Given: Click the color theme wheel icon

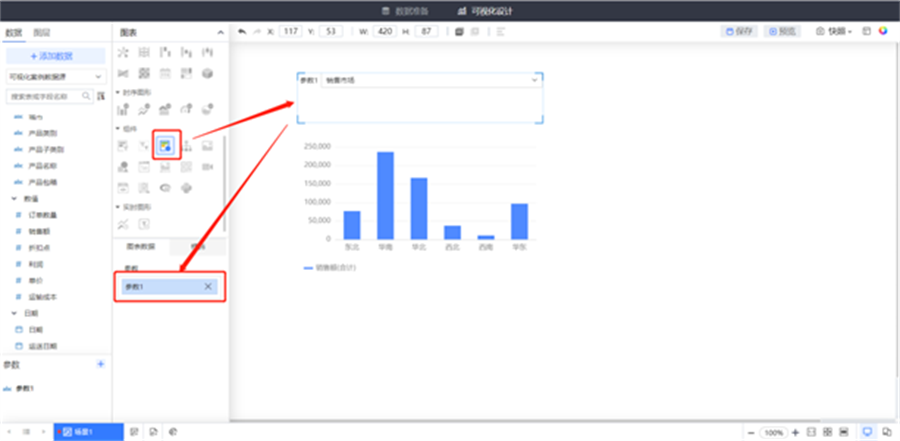Looking at the screenshot, I should click(x=883, y=31).
